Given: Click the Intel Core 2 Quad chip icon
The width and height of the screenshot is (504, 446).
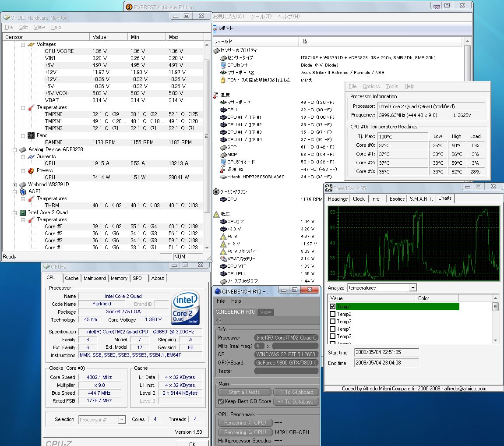Looking at the screenshot, I should (23, 212).
